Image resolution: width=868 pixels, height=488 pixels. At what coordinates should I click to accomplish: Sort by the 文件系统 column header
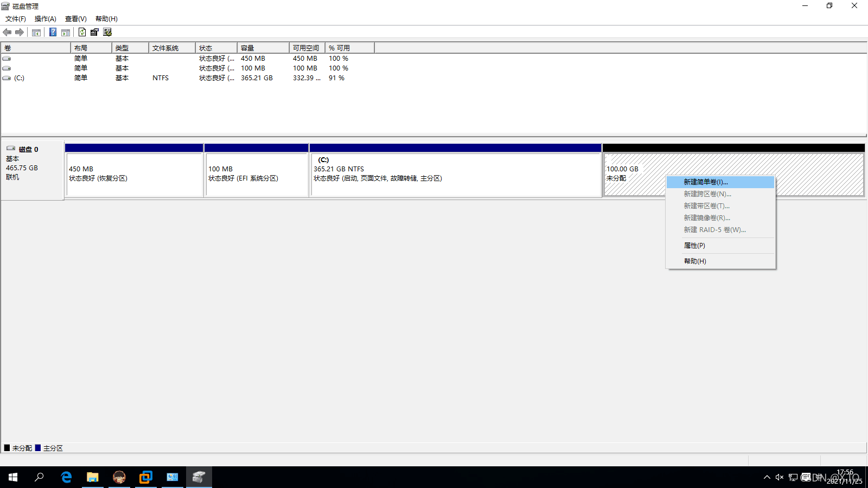[172, 48]
